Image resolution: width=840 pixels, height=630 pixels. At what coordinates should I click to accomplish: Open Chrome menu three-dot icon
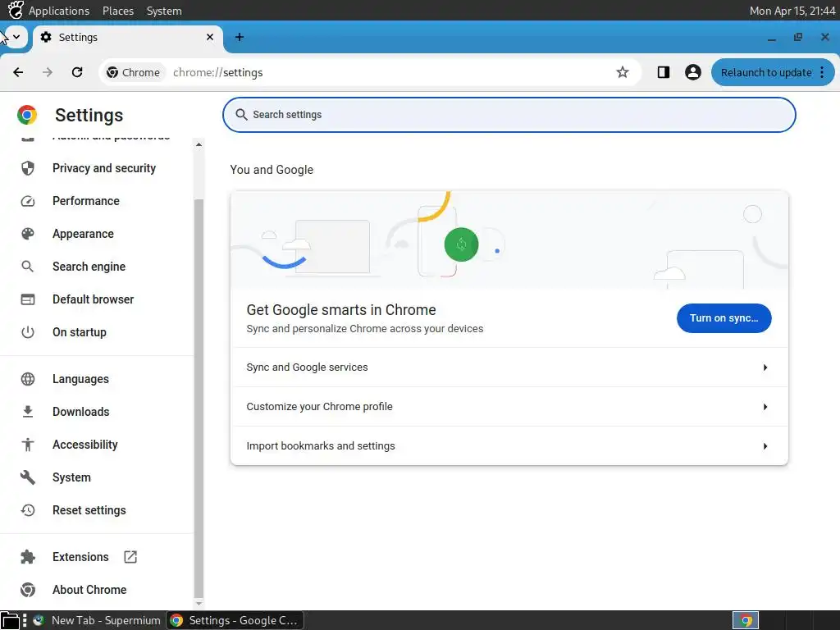(x=822, y=72)
